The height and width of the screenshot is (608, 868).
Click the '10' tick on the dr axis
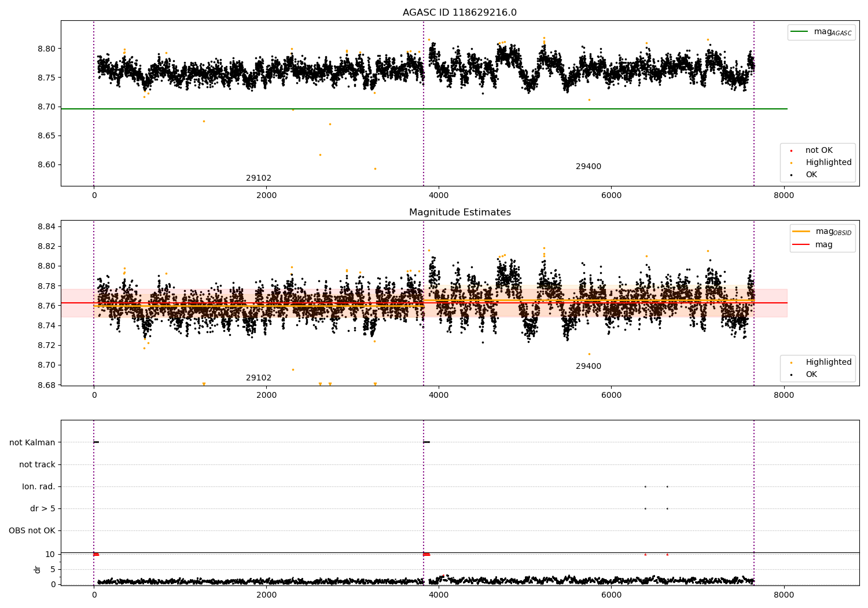click(x=50, y=555)
